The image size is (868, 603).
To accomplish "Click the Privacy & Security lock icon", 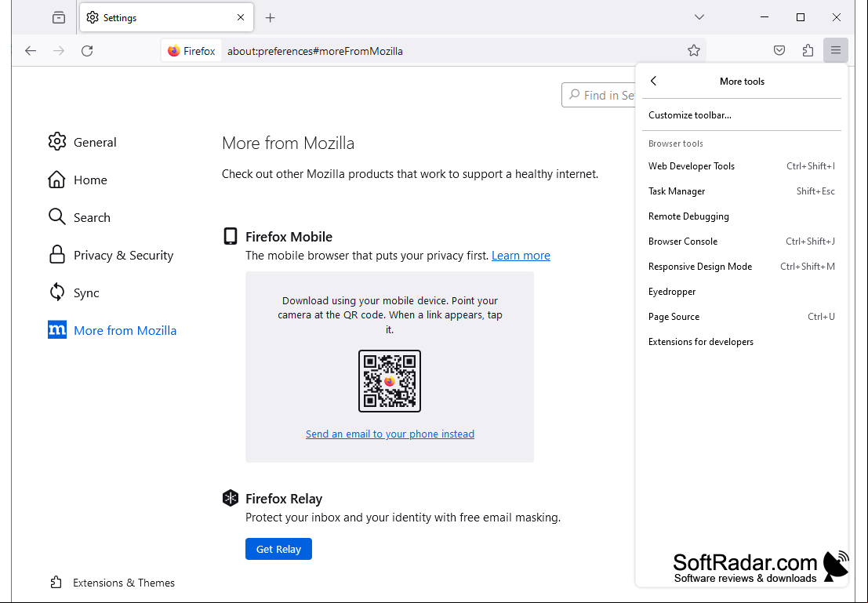I will (56, 255).
